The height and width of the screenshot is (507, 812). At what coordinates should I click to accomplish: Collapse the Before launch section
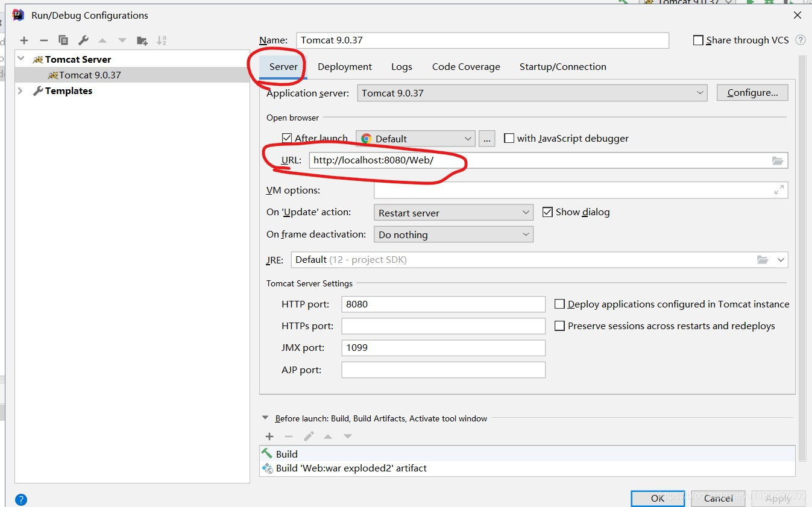[265, 418]
